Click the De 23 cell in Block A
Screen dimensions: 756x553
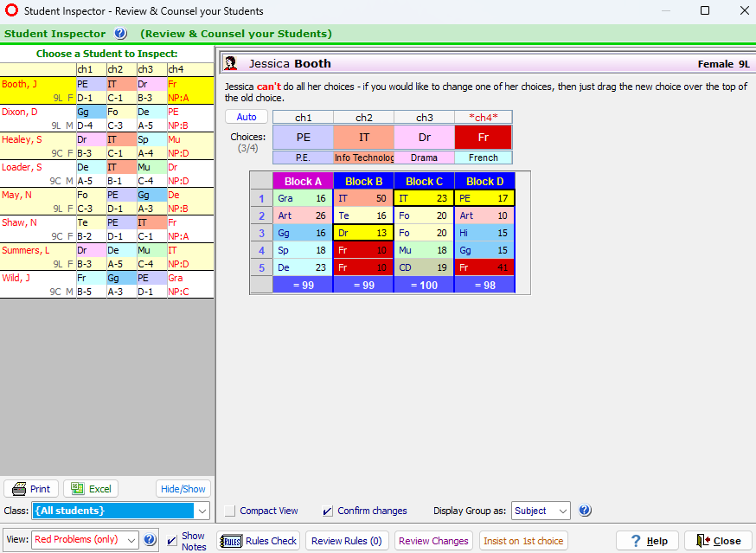pos(303,267)
